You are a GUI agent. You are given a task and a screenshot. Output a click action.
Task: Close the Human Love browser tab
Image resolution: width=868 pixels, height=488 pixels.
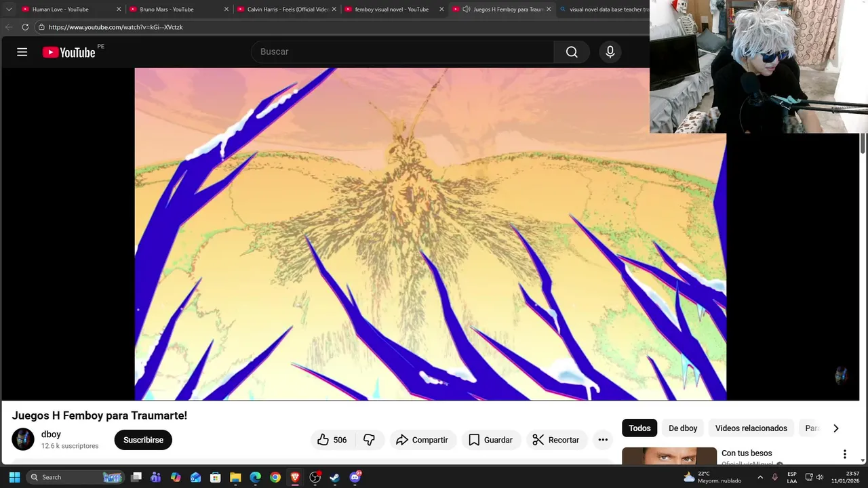click(119, 9)
